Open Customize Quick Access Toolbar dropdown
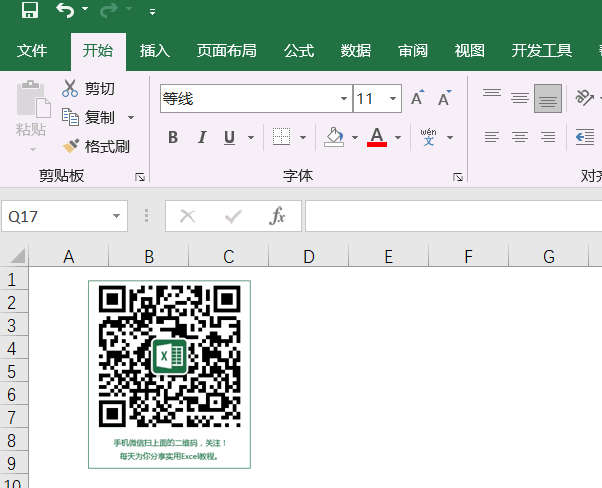The width and height of the screenshot is (602, 488). 152,12
